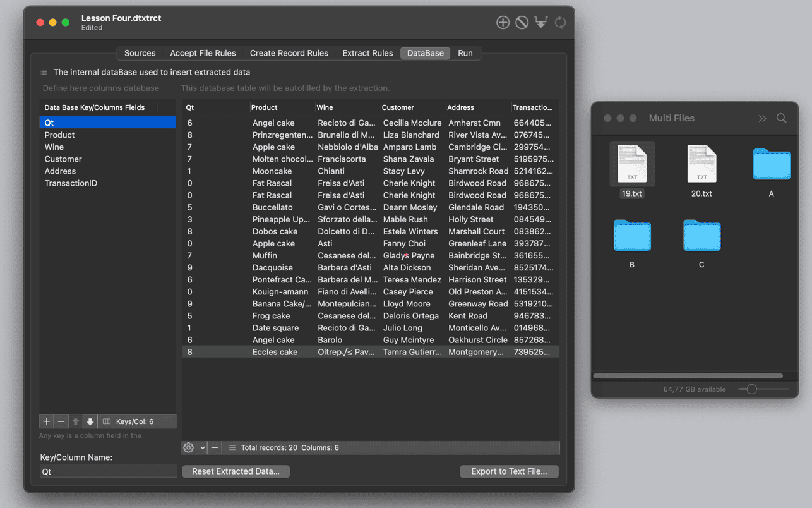
Task: Expand the Finder toolbar overflow chevrons
Action: (x=762, y=118)
